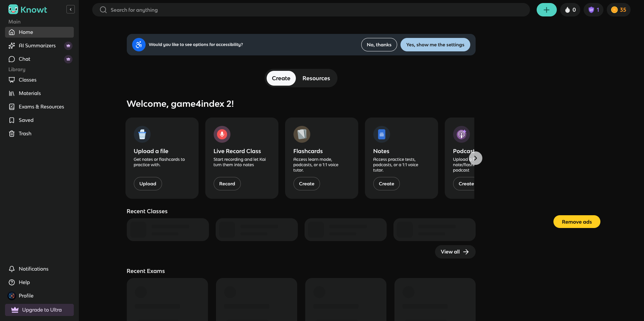Click the accessibility icon in the banner
This screenshot has height=321, width=644.
point(139,45)
